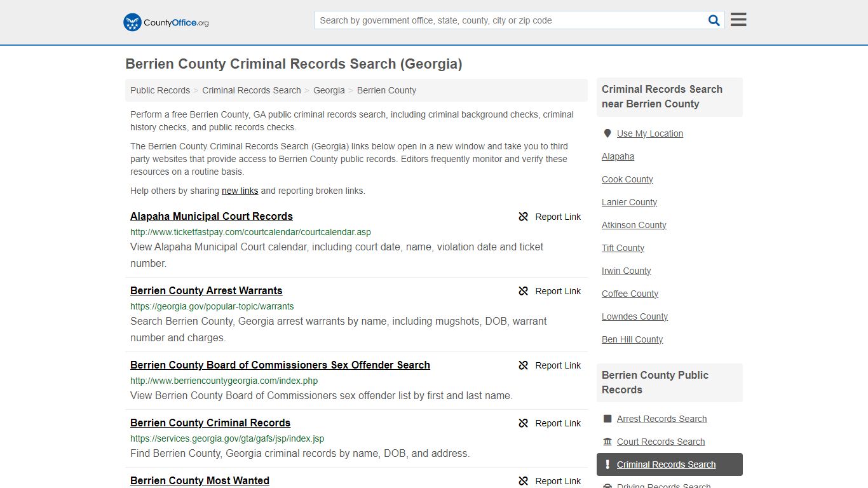
Task: Open Alapaha Municipal Court Records
Action: click(212, 216)
